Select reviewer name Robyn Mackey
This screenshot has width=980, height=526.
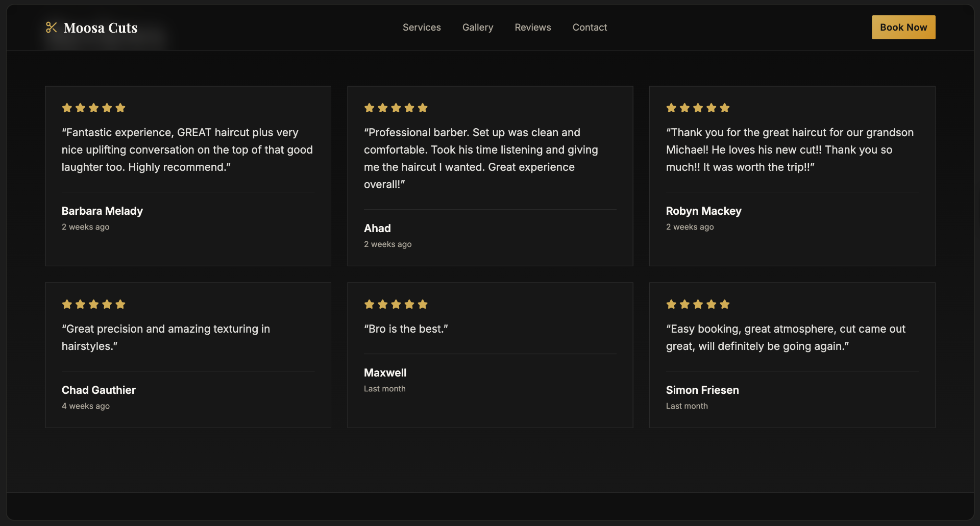[x=703, y=211]
